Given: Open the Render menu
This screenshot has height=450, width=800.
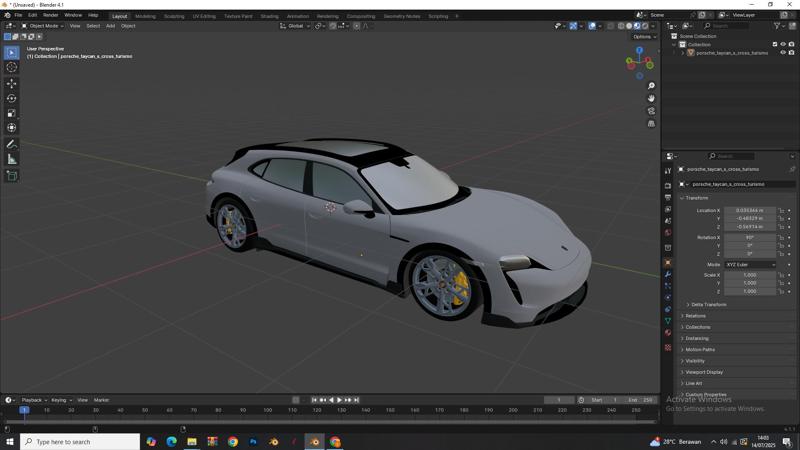Looking at the screenshot, I should [x=50, y=15].
